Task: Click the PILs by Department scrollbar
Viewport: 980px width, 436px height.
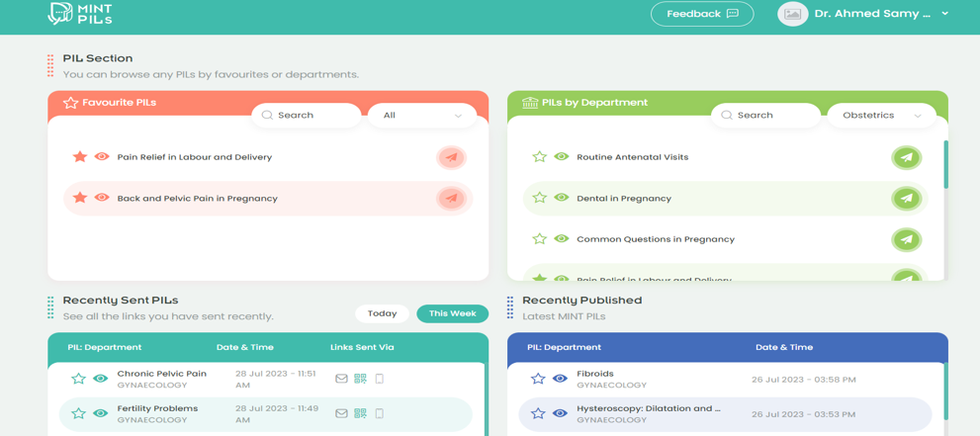Action: tap(945, 165)
